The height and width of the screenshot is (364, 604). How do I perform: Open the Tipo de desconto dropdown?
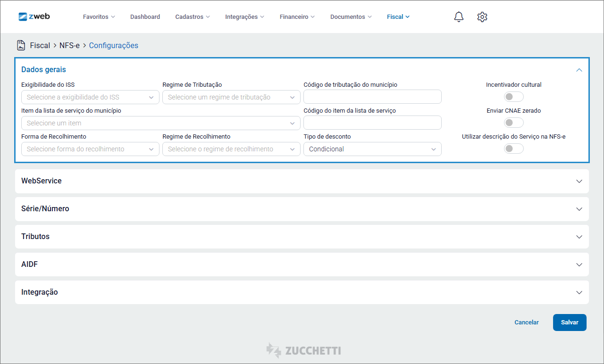[372, 149]
